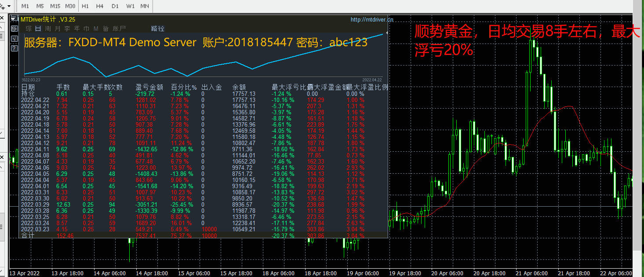Click the 百分比% column header

[x=184, y=87]
